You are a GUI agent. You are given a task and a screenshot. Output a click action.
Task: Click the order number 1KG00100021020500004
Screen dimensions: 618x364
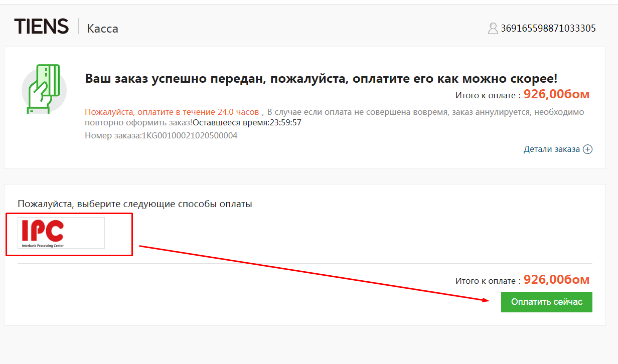tap(190, 135)
